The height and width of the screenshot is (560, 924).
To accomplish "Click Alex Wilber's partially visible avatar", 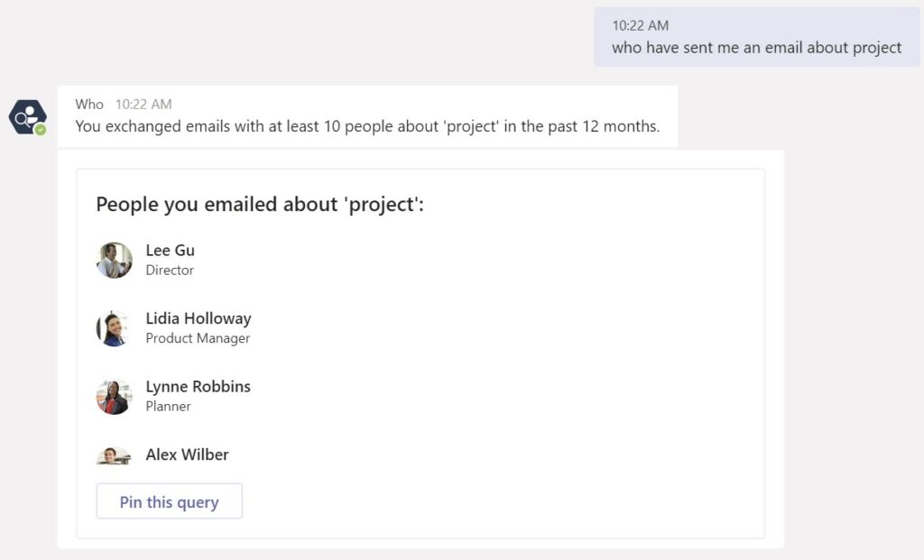I will pos(115,456).
